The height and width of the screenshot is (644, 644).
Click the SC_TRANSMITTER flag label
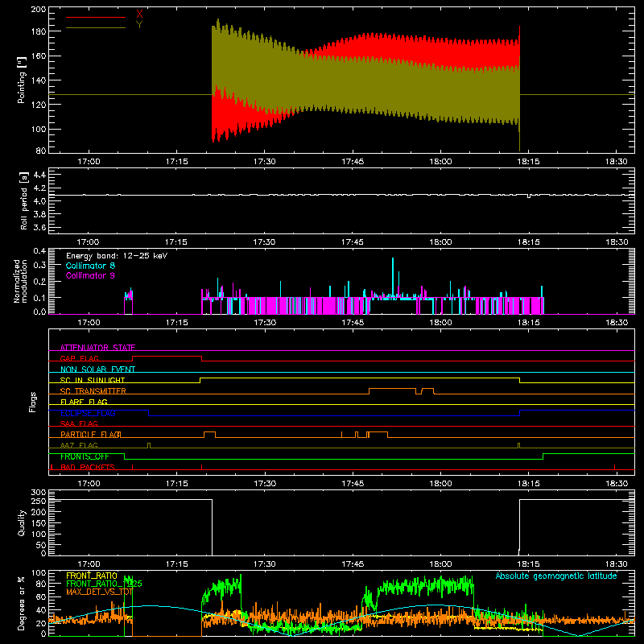pyautogui.click(x=93, y=391)
